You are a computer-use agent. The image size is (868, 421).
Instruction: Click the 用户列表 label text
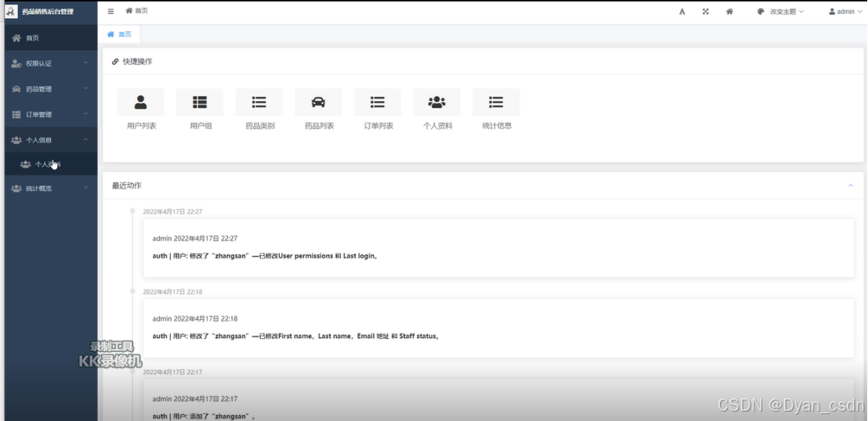point(142,126)
